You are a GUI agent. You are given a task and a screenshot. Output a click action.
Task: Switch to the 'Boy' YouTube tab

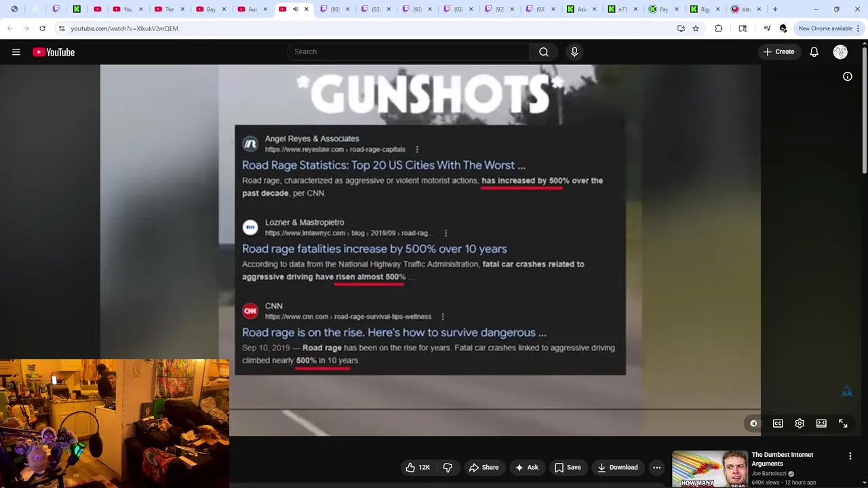click(x=211, y=9)
